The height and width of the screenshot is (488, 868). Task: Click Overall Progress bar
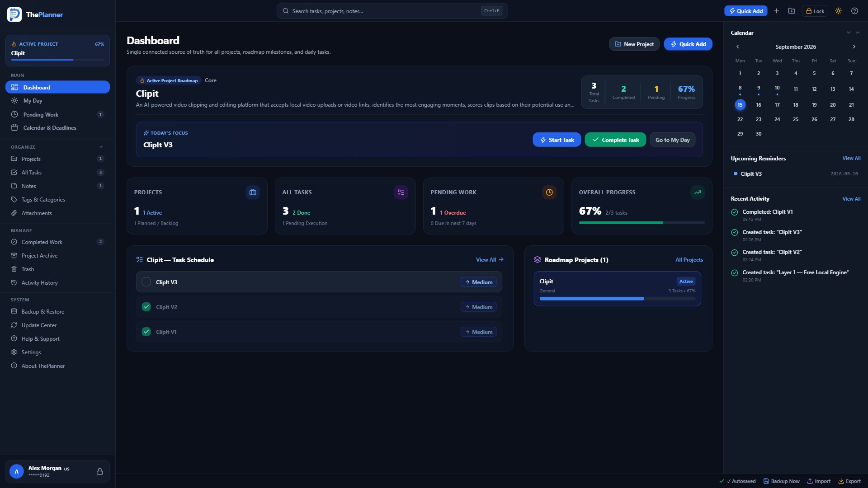coord(642,223)
